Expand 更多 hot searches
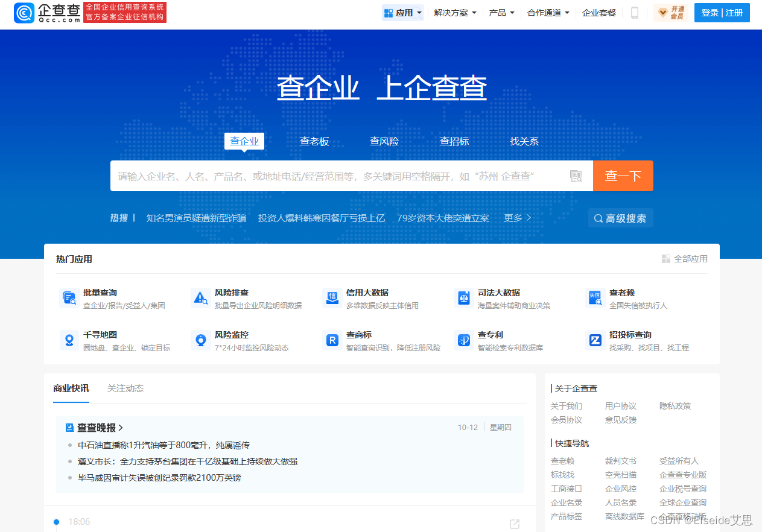 [518, 218]
